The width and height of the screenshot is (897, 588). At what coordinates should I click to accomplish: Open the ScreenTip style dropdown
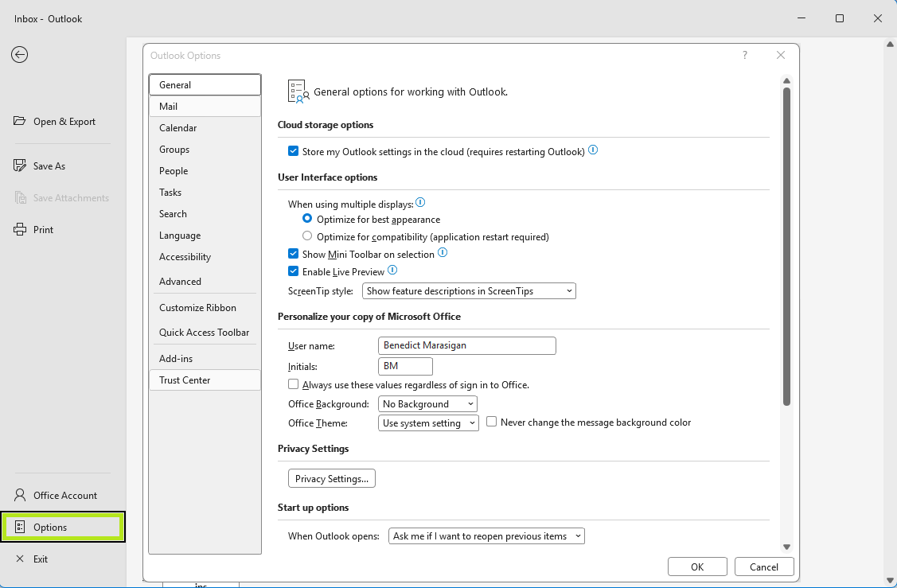click(x=469, y=291)
